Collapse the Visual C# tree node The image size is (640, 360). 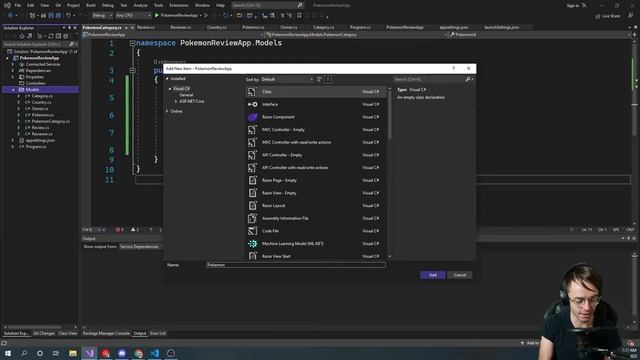click(170, 89)
